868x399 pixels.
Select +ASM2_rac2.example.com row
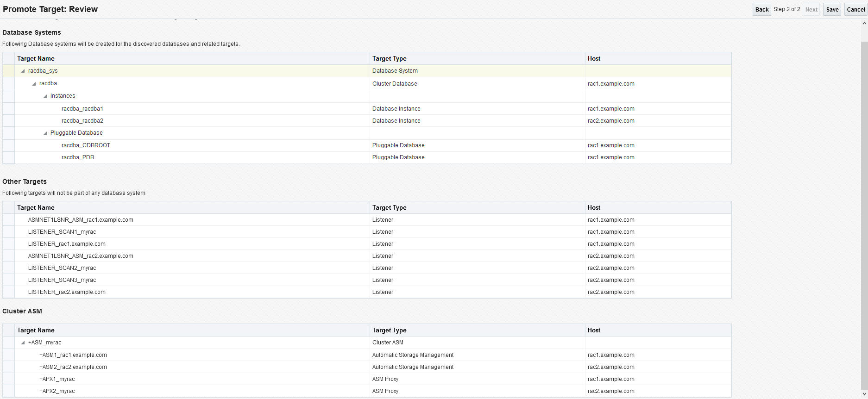[x=367, y=367]
